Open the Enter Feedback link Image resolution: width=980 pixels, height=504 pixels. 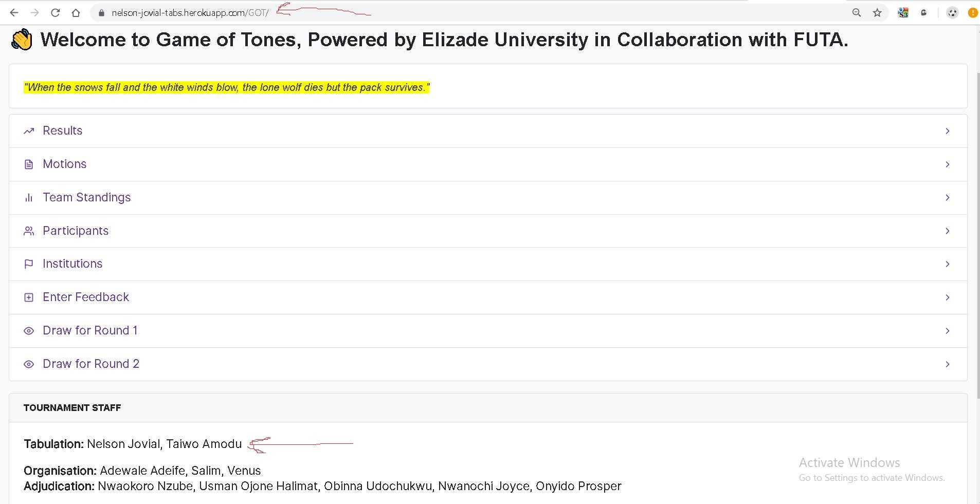pos(86,297)
